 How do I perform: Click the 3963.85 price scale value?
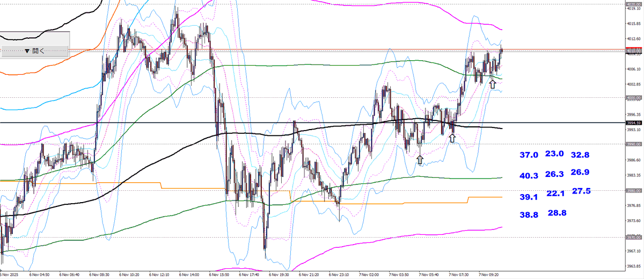(633, 267)
